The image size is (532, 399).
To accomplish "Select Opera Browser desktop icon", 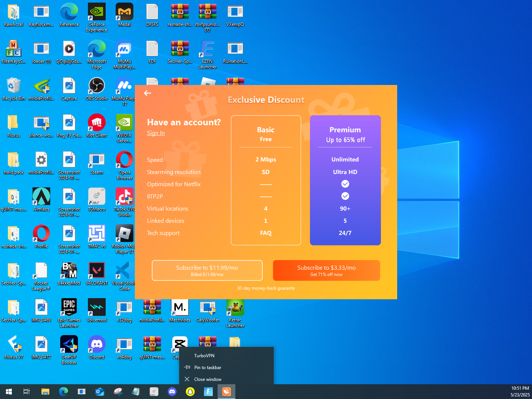I will pos(125,166).
